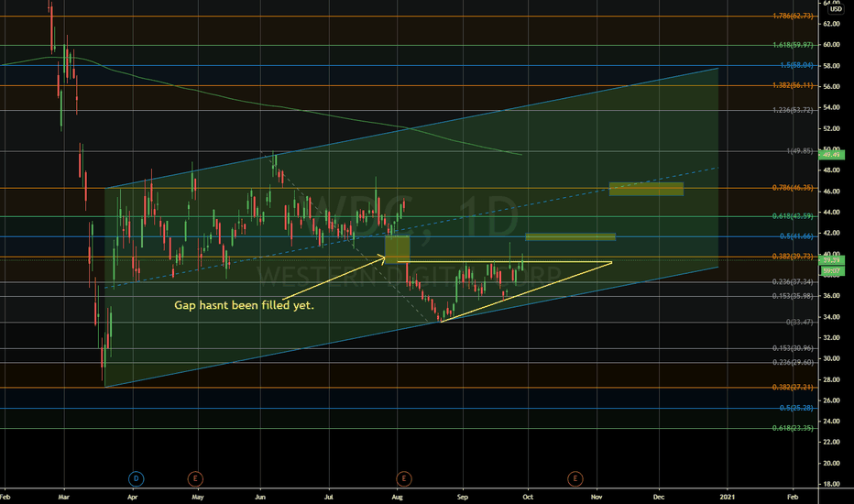Click the Jun label on time axis

260,497
